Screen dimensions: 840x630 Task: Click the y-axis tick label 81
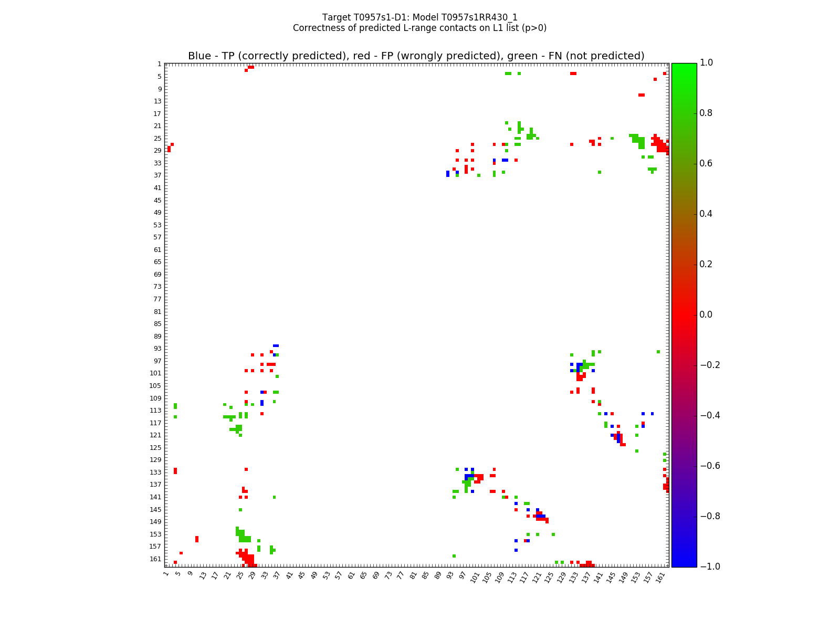click(157, 311)
